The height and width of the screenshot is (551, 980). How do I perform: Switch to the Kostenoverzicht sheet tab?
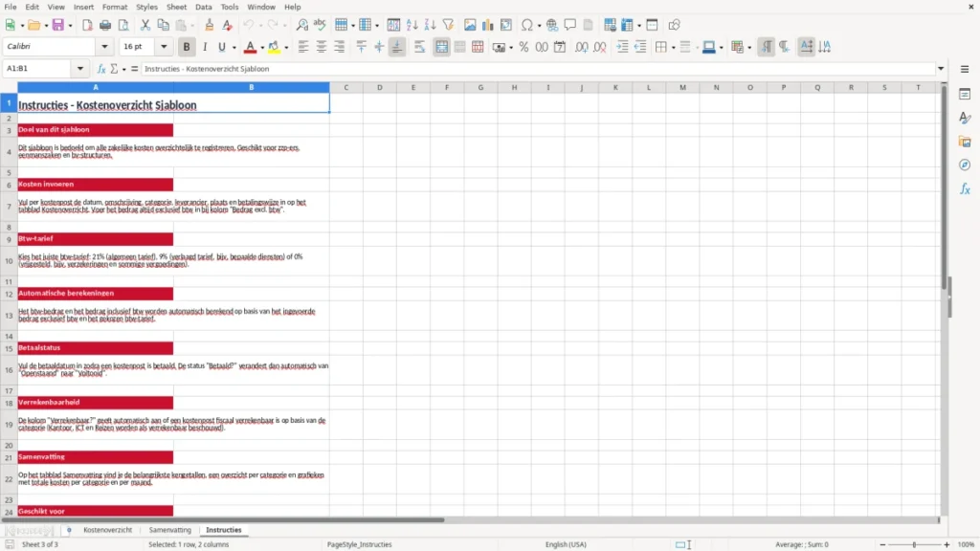107,530
